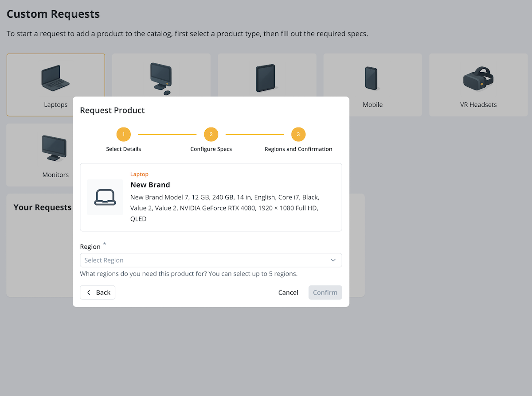Go to step 1 Select Details
Screen dimensions: 532x396
click(124, 134)
